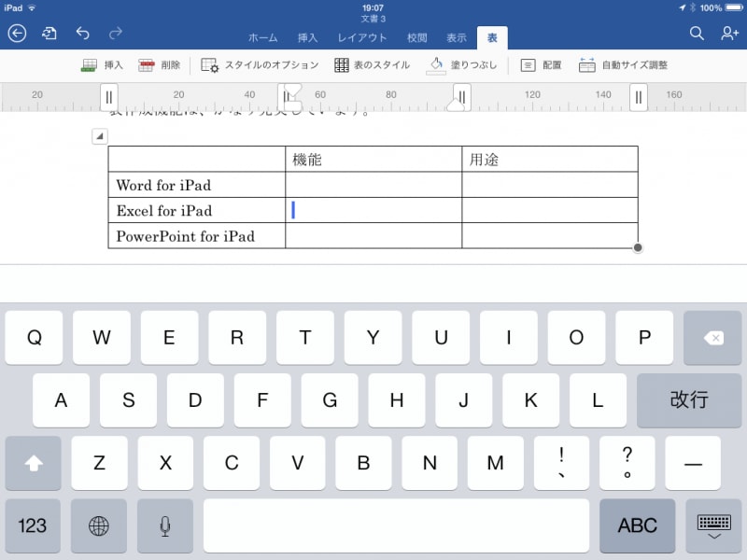This screenshot has width=747, height=560.
Task: Toggle the Shift key
Action: click(x=33, y=463)
